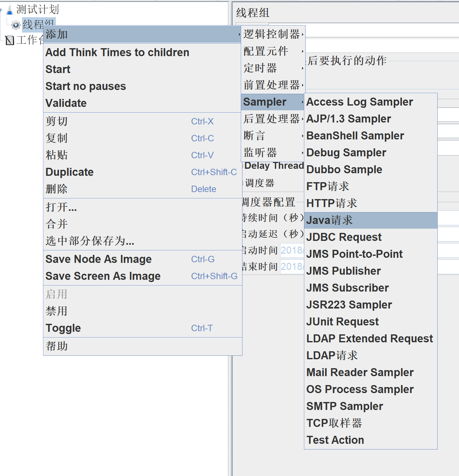
Task: Expand 定时器 submenu
Action: click(273, 68)
